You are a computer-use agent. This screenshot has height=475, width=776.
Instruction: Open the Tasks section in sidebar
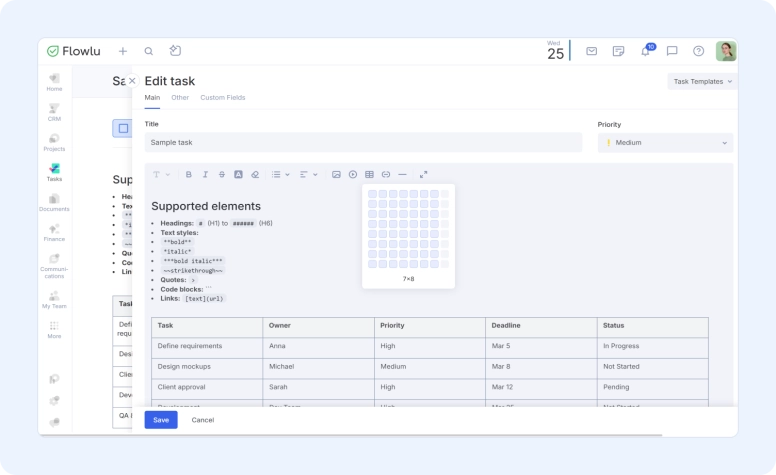pyautogui.click(x=54, y=172)
